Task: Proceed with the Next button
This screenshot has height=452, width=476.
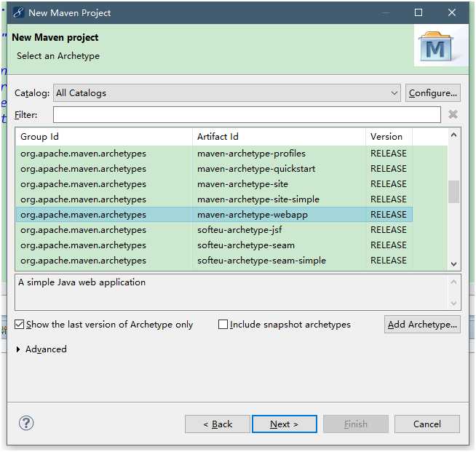Action: [x=285, y=424]
